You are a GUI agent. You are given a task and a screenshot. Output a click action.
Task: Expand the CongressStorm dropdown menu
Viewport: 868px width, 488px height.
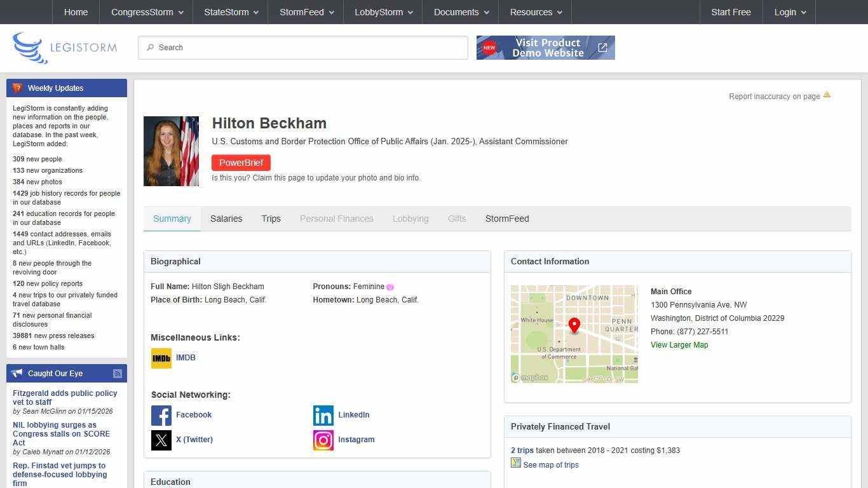[x=147, y=12]
